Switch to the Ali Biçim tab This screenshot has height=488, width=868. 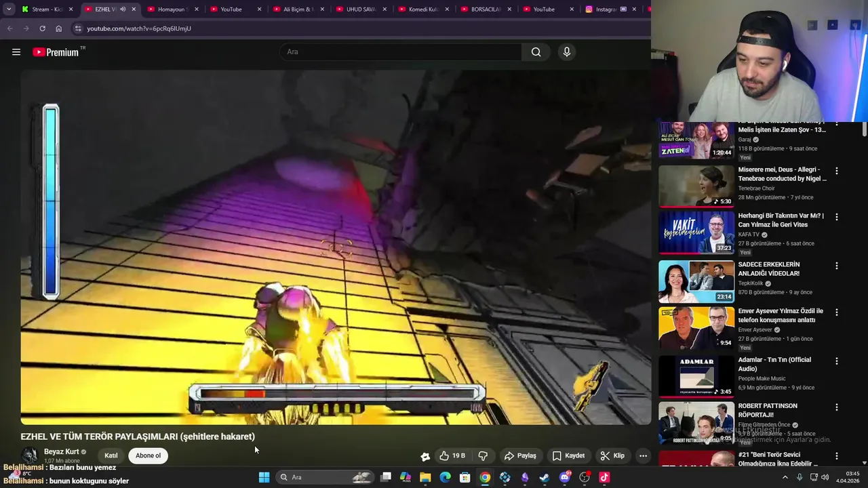298,9
